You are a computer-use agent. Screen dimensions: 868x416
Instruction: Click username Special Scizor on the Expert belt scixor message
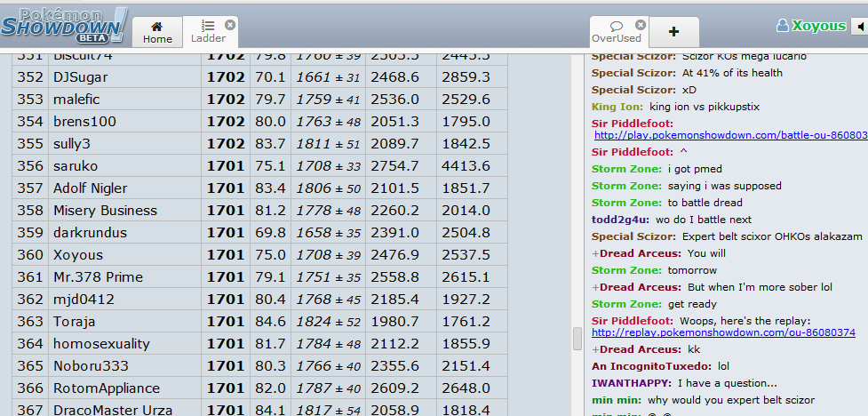pos(632,236)
